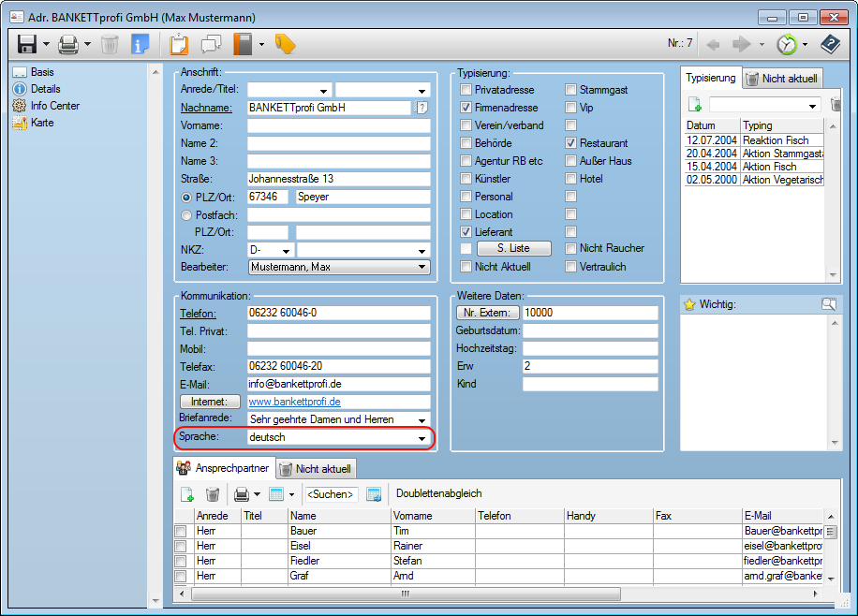858x616 pixels.
Task: Open the Briefanrede dropdown
Action: click(422, 420)
